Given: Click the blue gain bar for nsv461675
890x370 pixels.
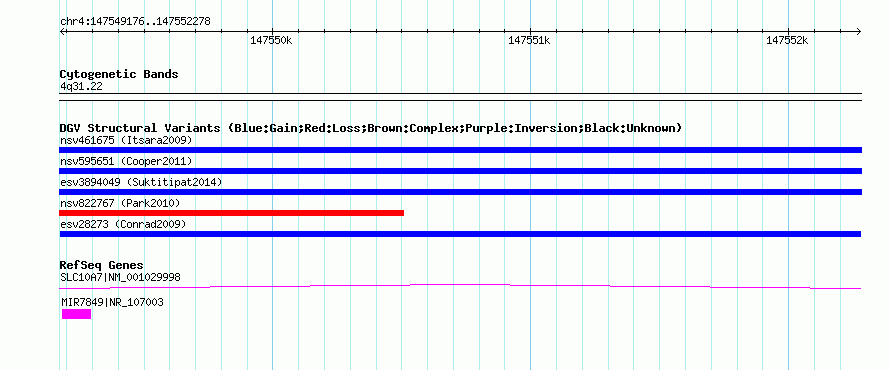Looking at the screenshot, I should [460, 150].
